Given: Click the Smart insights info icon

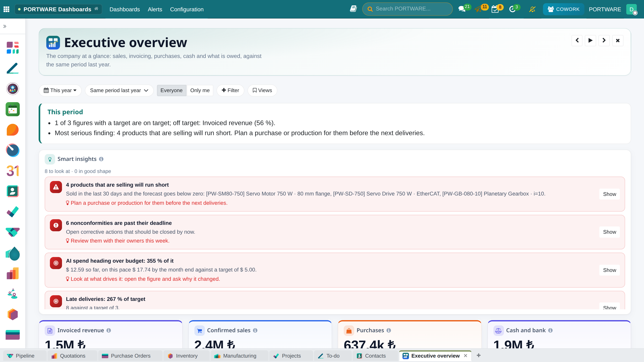Looking at the screenshot, I should (101, 159).
